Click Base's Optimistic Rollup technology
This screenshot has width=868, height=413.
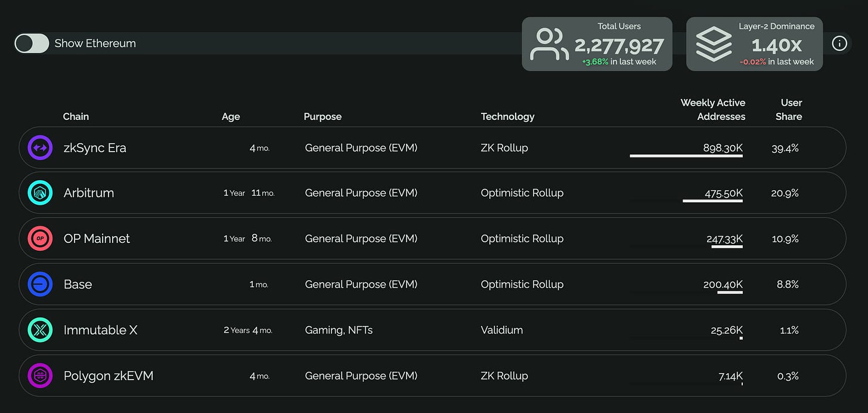[522, 285]
